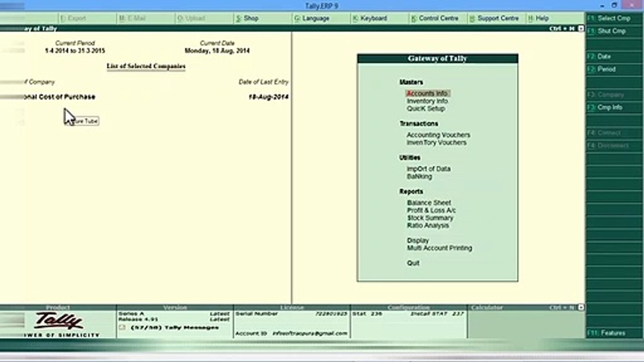Select Quit in Gateway of Tally
This screenshot has height=362, width=644.
tap(413, 263)
